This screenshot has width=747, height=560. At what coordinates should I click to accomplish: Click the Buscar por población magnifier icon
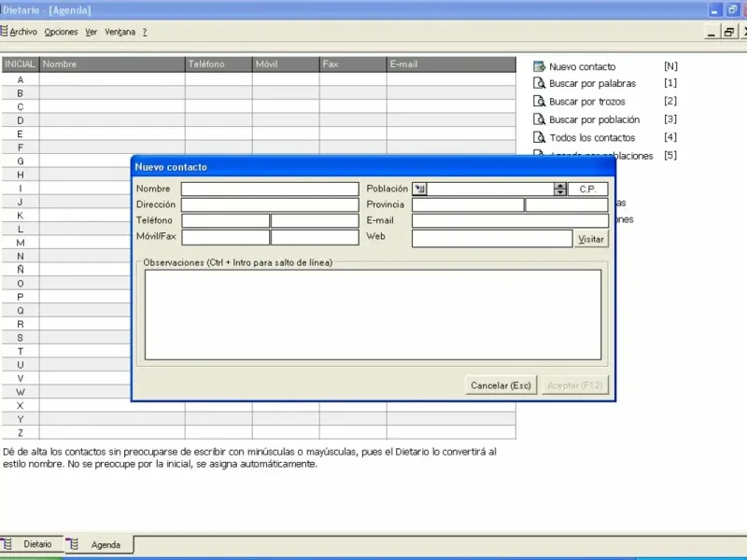[539, 119]
